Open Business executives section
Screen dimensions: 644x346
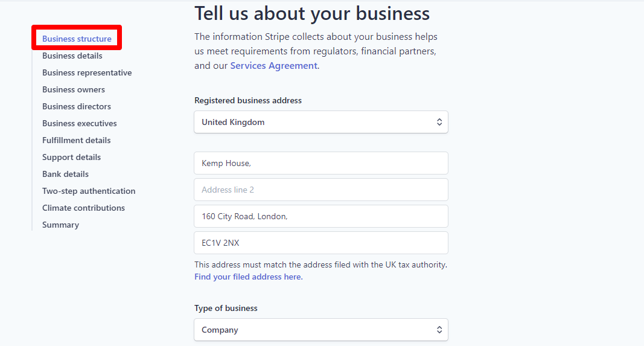(x=80, y=123)
